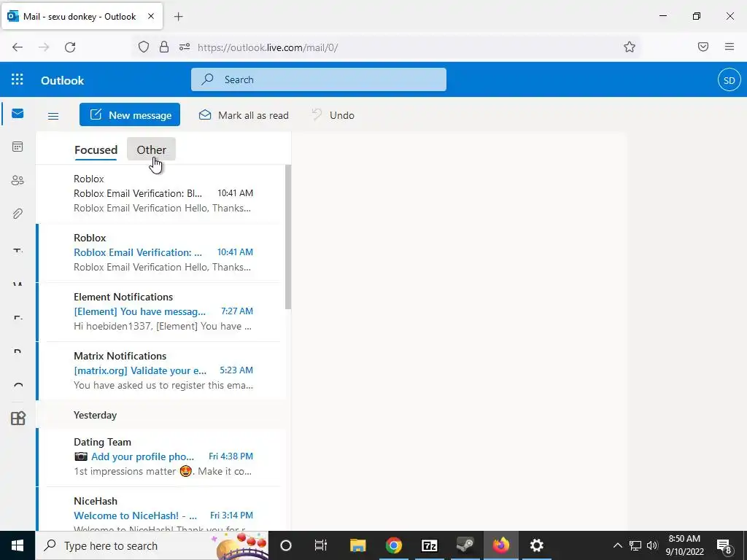Viewport: 747px width, 560px height.
Task: Click the message list scrollbar
Action: [287, 237]
